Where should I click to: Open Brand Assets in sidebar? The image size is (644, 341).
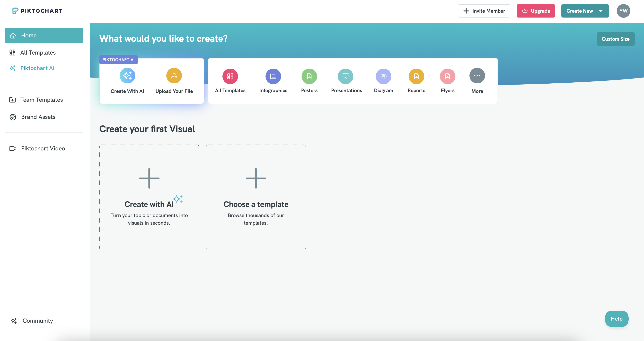tap(44, 117)
